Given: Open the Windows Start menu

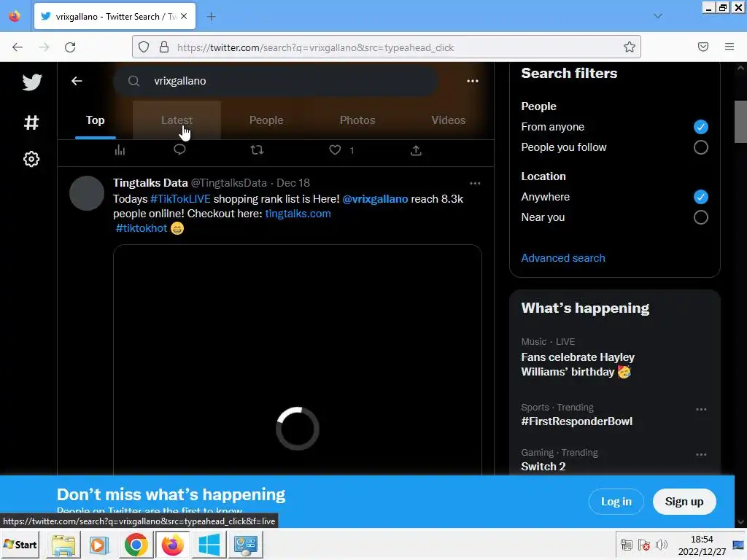Looking at the screenshot, I should click(x=20, y=544).
